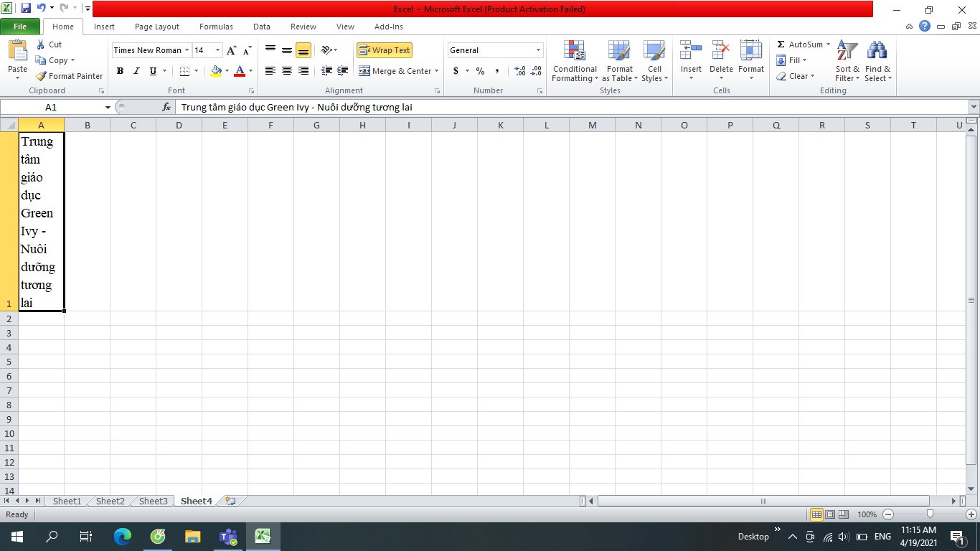Click Increase Decimal icon
The width and height of the screenshot is (980, 551).
(521, 71)
